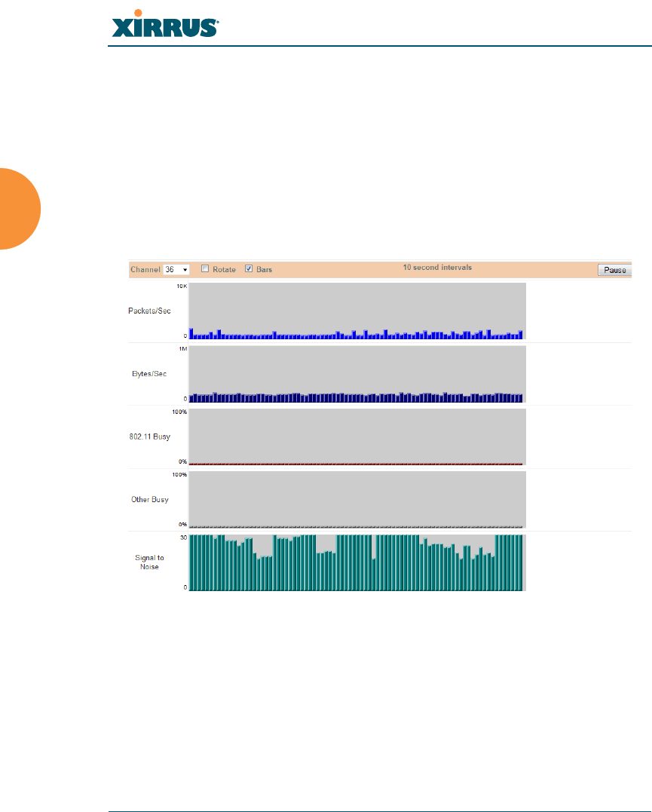Click the 1M axis value on Bytes/Sec
The width and height of the screenshot is (652, 812).
183,348
